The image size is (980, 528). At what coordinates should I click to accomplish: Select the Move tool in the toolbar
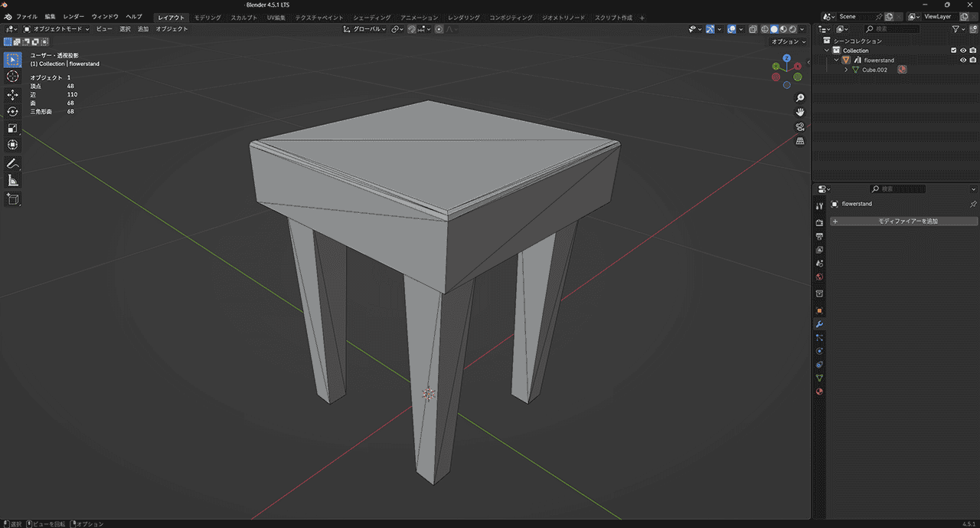[13, 94]
